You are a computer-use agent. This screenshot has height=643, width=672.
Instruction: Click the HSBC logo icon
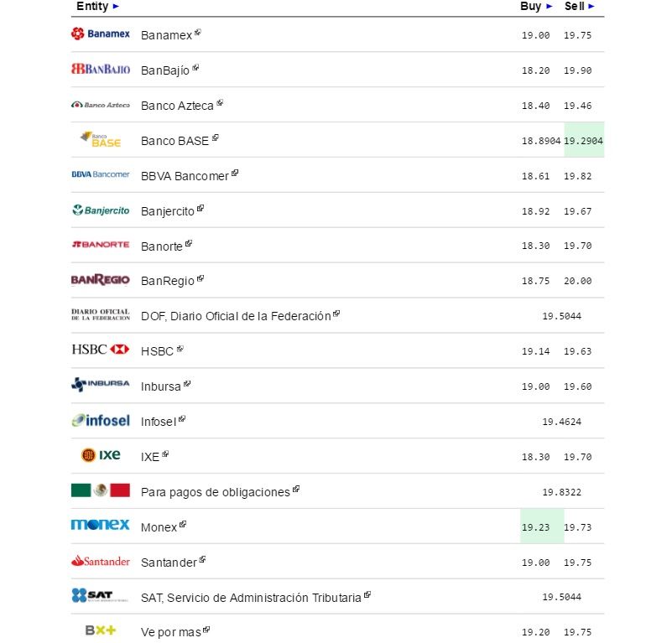101,350
